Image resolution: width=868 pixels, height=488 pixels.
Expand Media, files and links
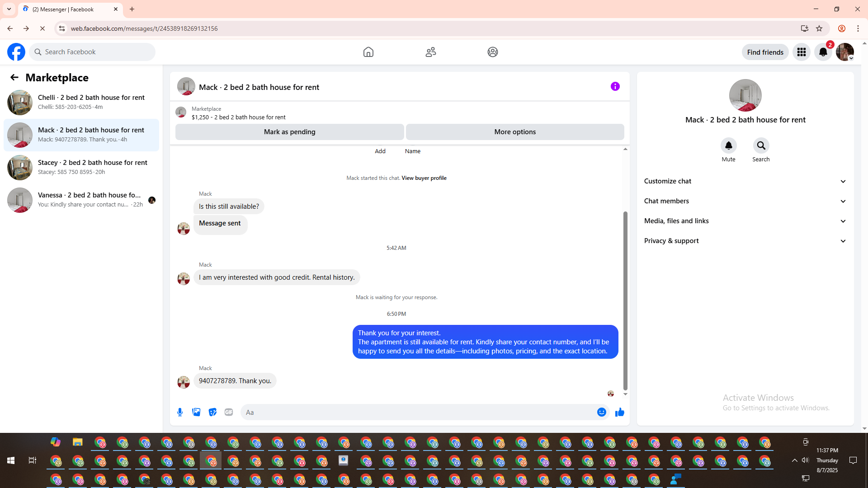point(745,221)
